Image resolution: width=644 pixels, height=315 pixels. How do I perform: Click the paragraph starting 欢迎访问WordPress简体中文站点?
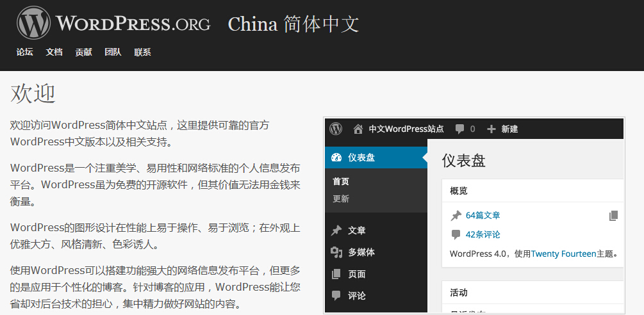pyautogui.click(x=140, y=134)
